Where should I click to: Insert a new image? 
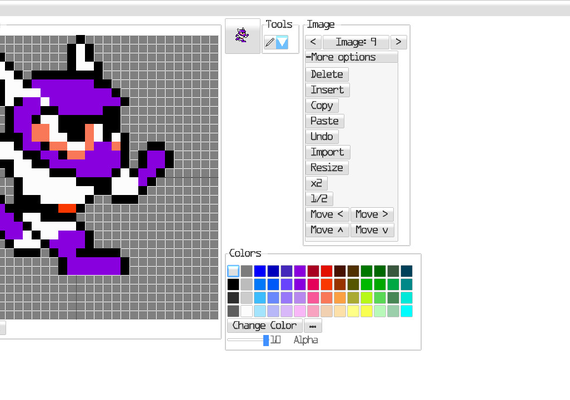click(327, 90)
